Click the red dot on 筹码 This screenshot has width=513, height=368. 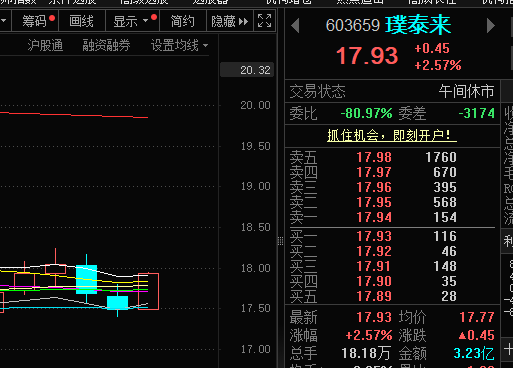tap(52, 18)
